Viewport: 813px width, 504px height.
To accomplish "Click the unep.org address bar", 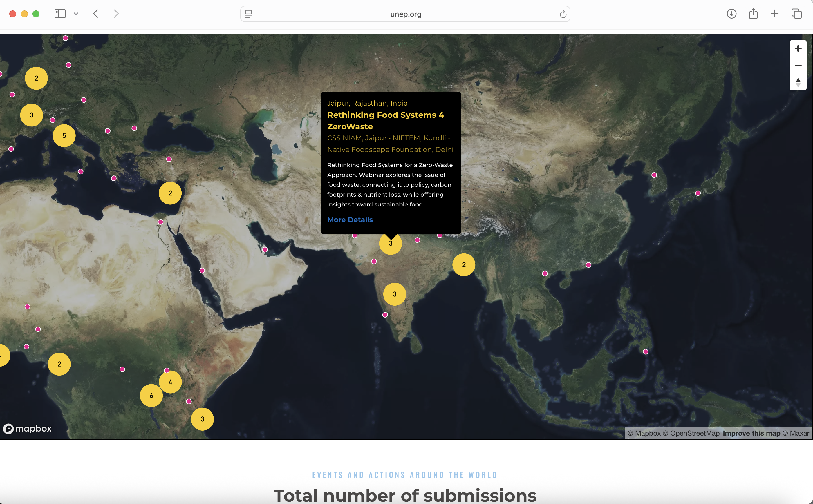I will (406, 14).
